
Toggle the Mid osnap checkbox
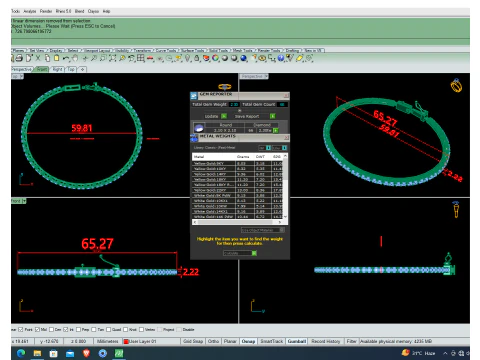[37, 329]
